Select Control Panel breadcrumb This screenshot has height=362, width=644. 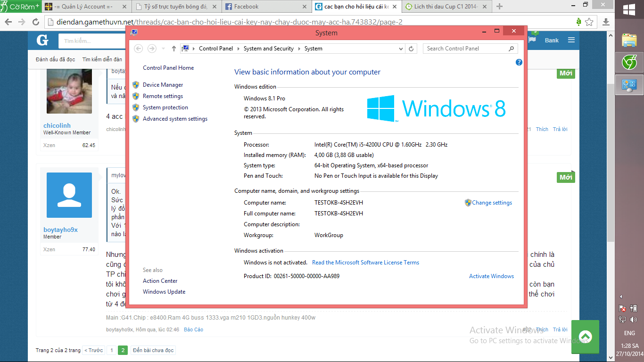(216, 49)
